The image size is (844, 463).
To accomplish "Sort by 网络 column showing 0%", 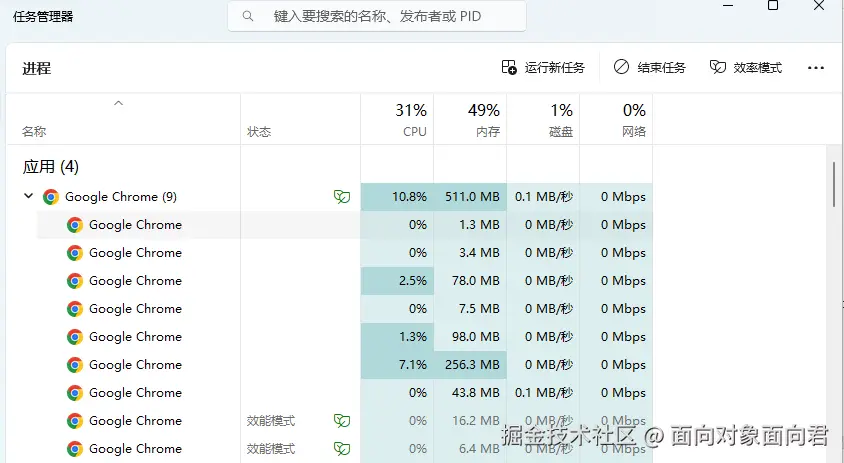I will [616, 120].
